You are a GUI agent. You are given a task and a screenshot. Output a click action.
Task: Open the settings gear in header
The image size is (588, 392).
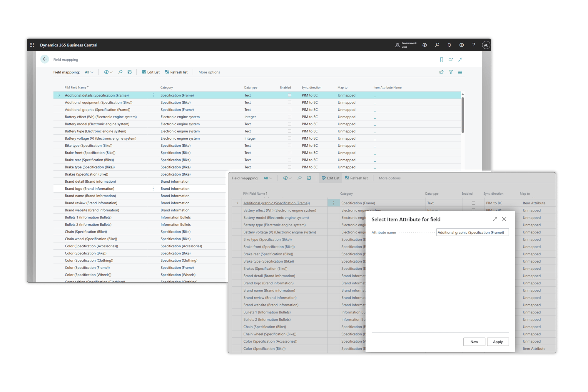[461, 45]
